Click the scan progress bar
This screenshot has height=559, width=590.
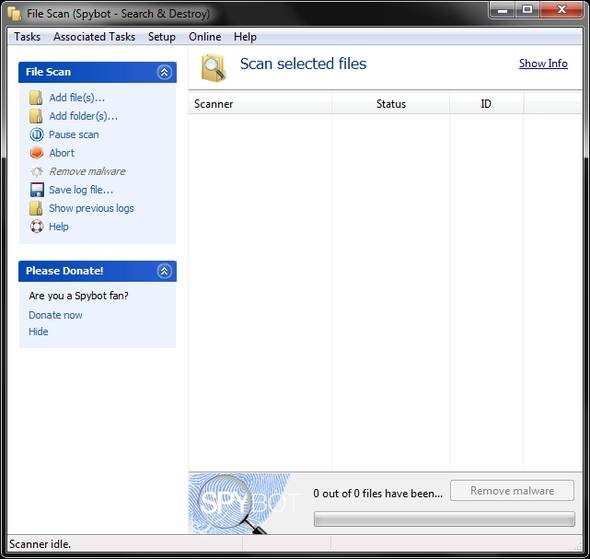[x=444, y=519]
